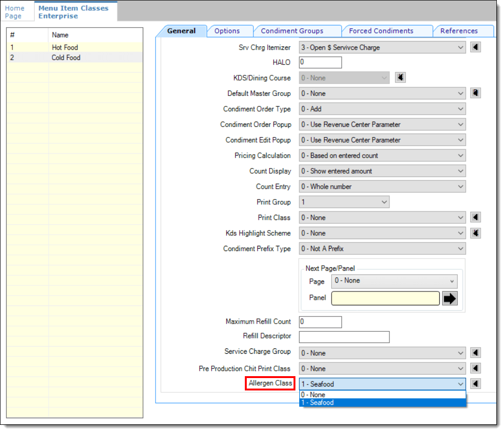Click the arrow icon beside Kds Highlight Scheme
Image resolution: width=504 pixels, height=432 pixels.
pos(475,233)
